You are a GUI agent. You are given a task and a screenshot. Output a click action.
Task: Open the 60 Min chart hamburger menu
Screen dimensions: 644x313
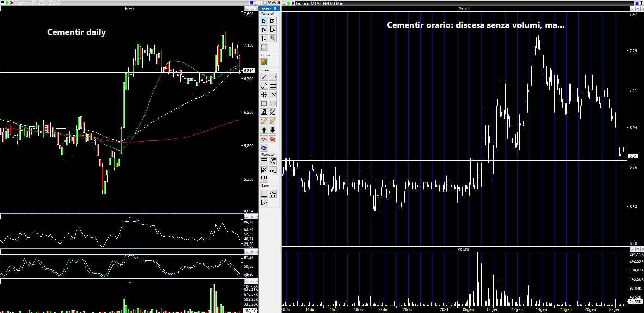(x=283, y=3)
